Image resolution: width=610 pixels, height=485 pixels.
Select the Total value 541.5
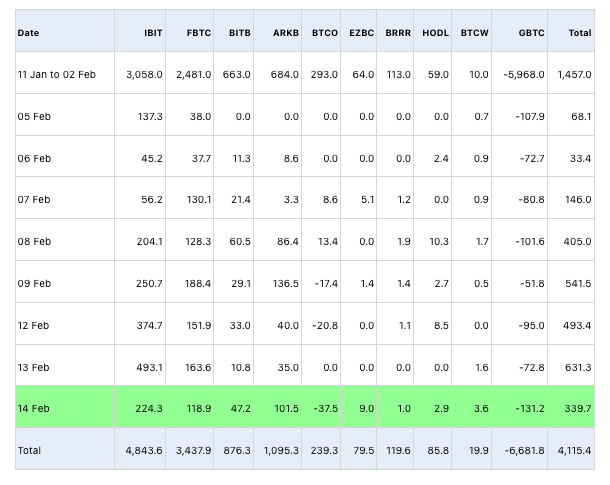pyautogui.click(x=578, y=284)
